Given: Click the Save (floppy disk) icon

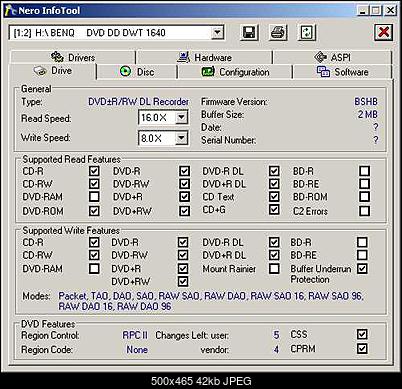Looking at the screenshot, I should point(249,33).
